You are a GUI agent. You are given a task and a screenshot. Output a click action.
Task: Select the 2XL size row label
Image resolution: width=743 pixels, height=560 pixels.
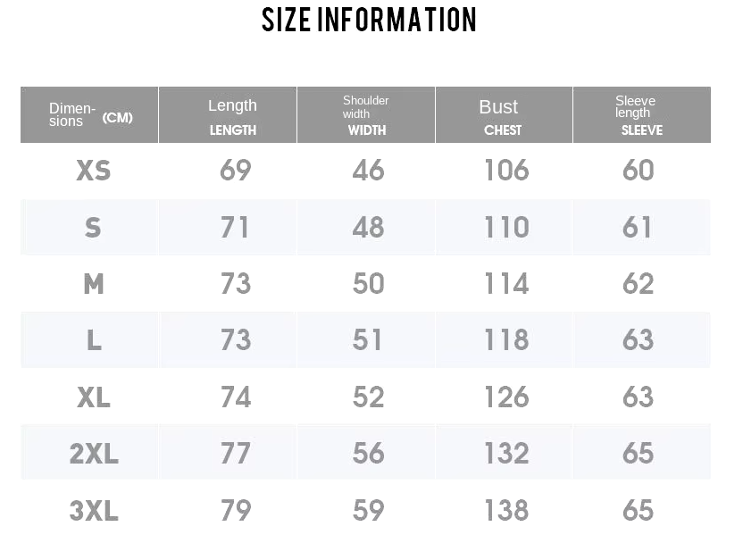pyautogui.click(x=94, y=454)
